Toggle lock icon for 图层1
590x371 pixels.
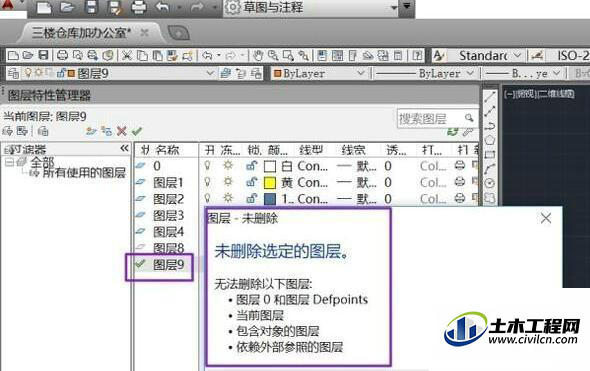point(252,182)
